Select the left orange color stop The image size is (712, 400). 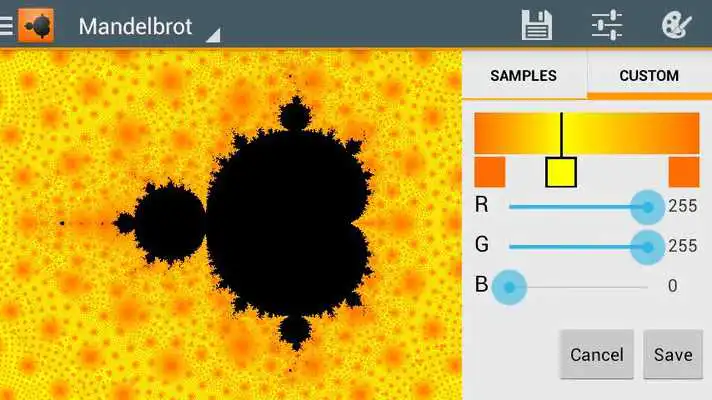[490, 172]
